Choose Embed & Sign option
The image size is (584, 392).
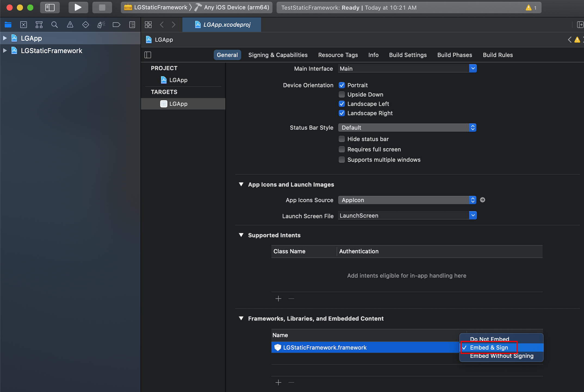501,347
